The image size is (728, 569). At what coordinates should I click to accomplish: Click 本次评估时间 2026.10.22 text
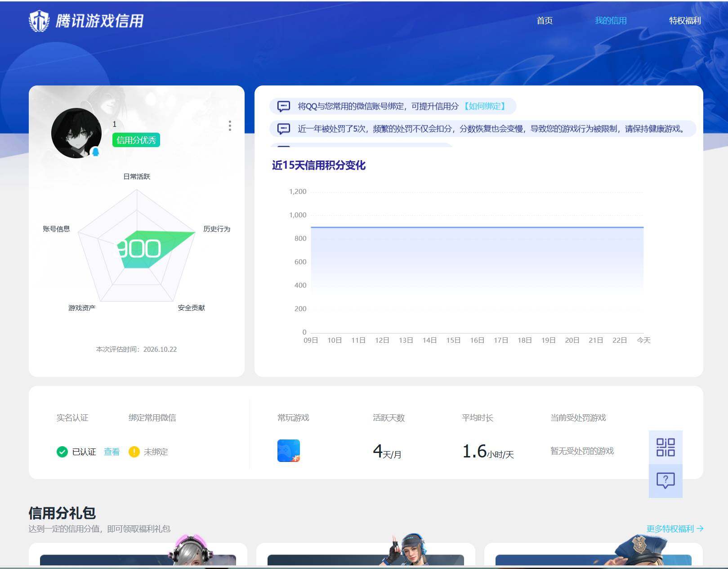tap(136, 349)
